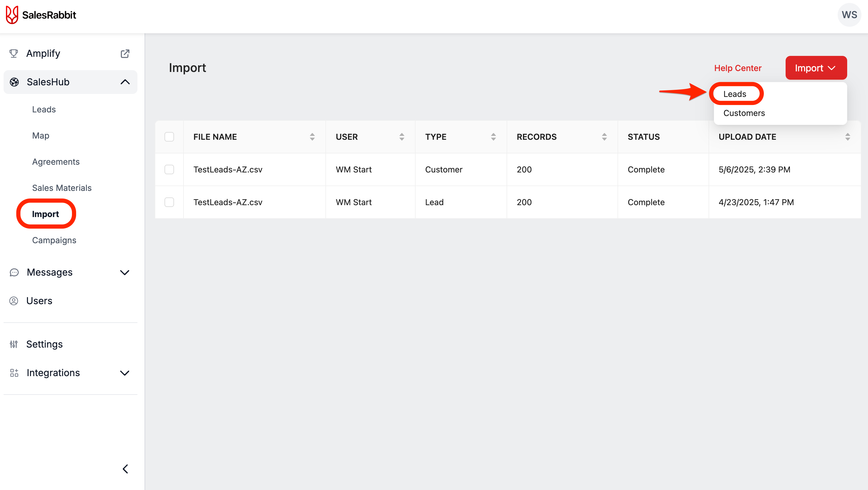Collapse the SalesHub section chevron
The image size is (868, 490).
(x=125, y=82)
